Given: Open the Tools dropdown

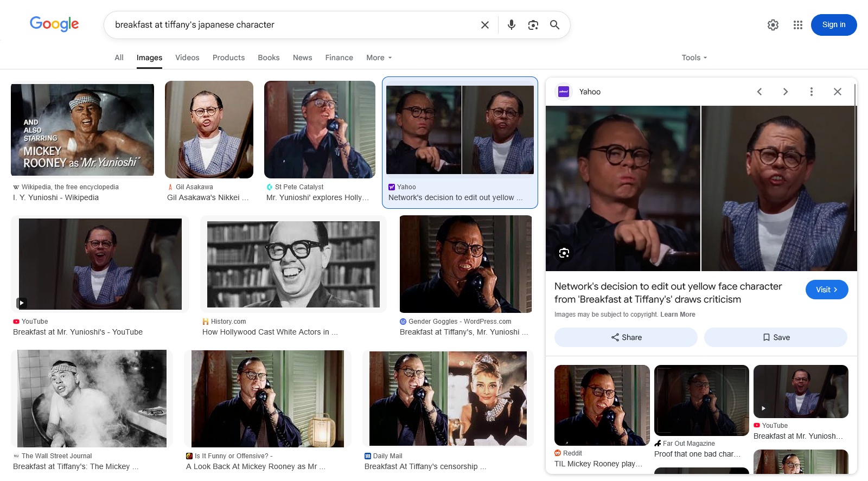Looking at the screenshot, I should pyautogui.click(x=694, y=57).
